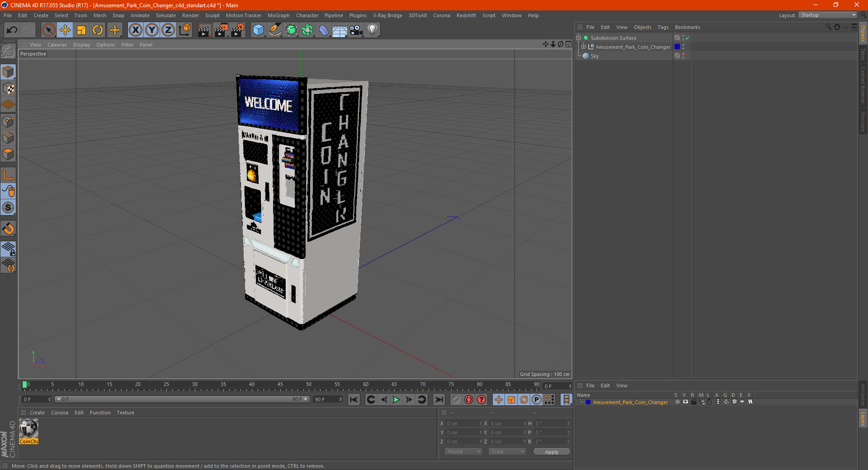Switch to Edges mode
The width and height of the screenshot is (868, 470).
(x=8, y=138)
